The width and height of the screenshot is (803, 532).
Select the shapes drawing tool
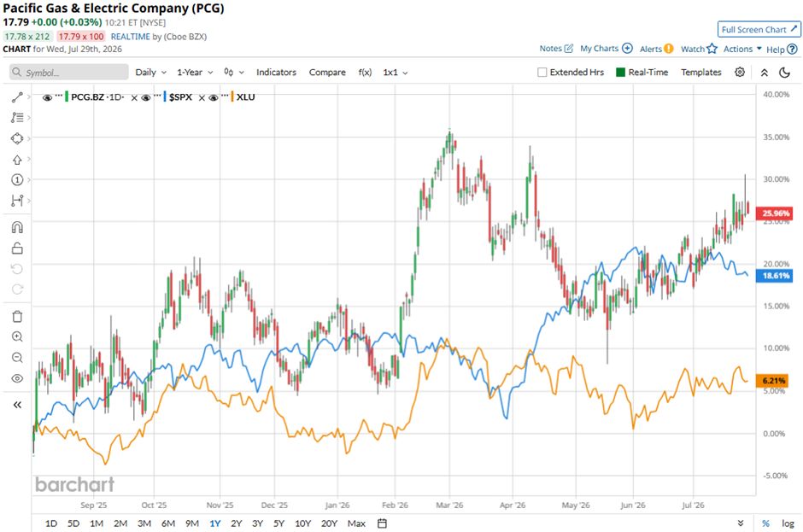click(x=17, y=138)
